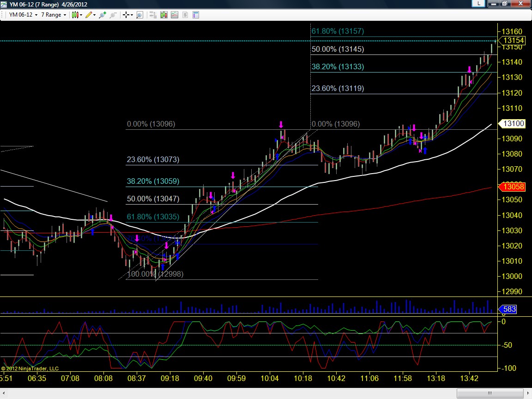This screenshot has height=399, width=532.
Task: Click the horizontal scrollbar thumb
Action: [490, 393]
